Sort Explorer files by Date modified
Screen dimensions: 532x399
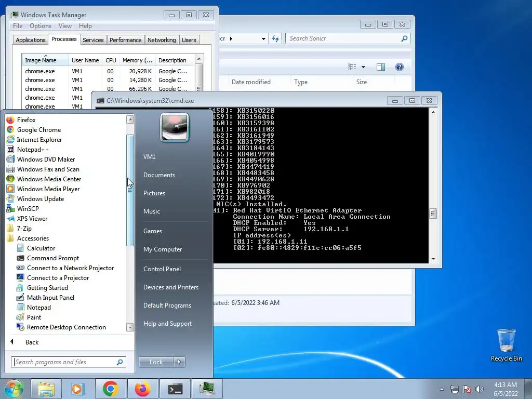(x=251, y=82)
